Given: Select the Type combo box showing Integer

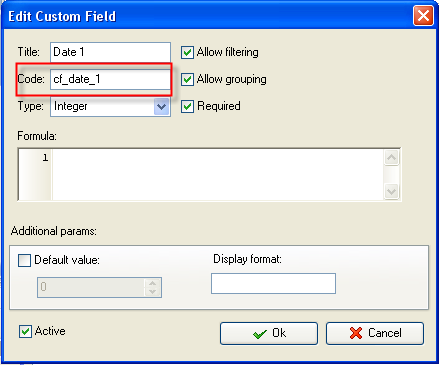Looking at the screenshot, I should 110,107.
